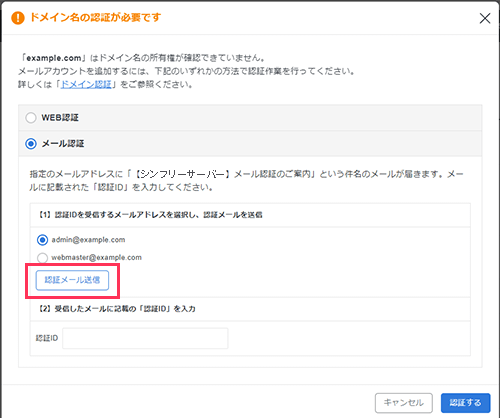Click the step 【1】 section heading
The width and height of the screenshot is (500, 418).
pyautogui.click(x=151, y=215)
